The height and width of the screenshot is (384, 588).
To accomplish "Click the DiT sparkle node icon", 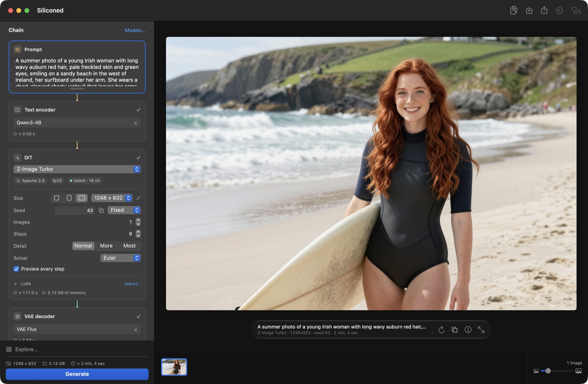I will 17,157.
